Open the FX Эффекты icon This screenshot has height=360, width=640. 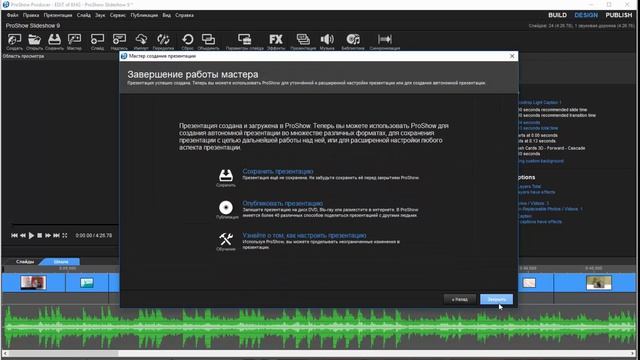pyautogui.click(x=276, y=40)
